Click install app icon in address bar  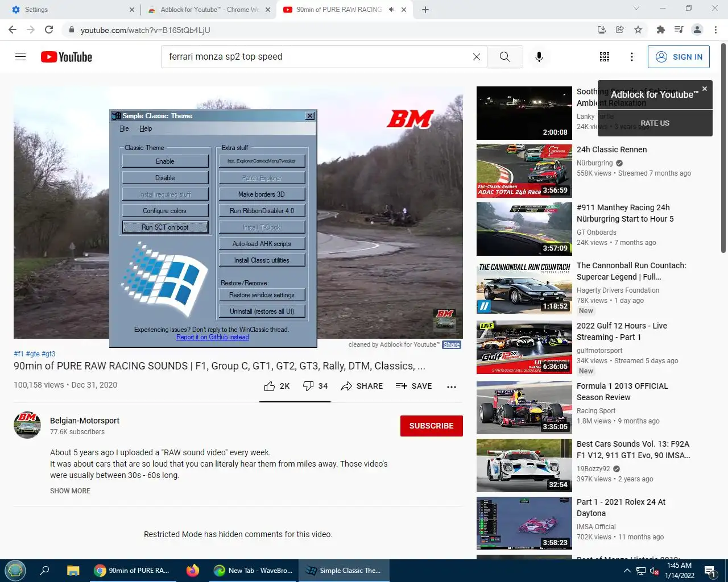pyautogui.click(x=601, y=30)
